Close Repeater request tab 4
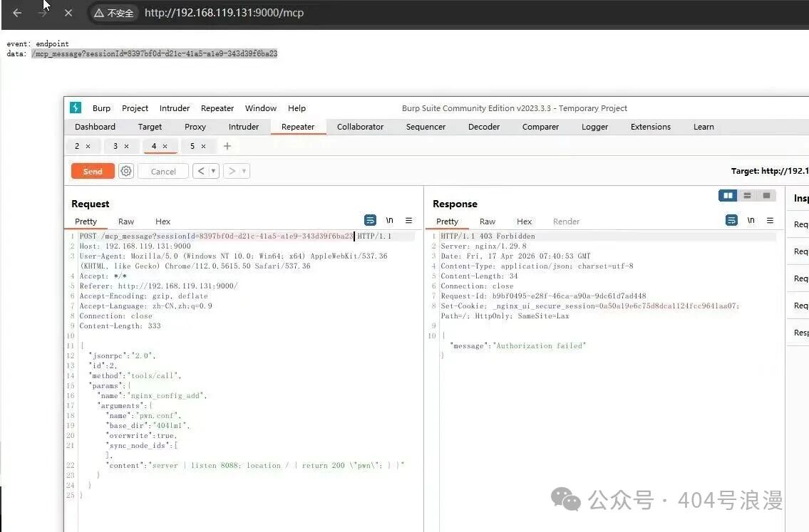809x532 pixels. (165, 147)
